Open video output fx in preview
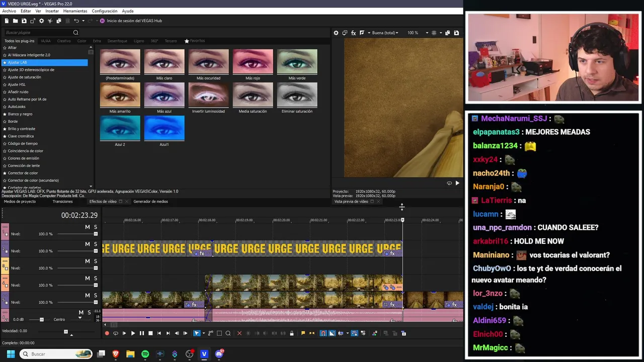 tap(353, 33)
